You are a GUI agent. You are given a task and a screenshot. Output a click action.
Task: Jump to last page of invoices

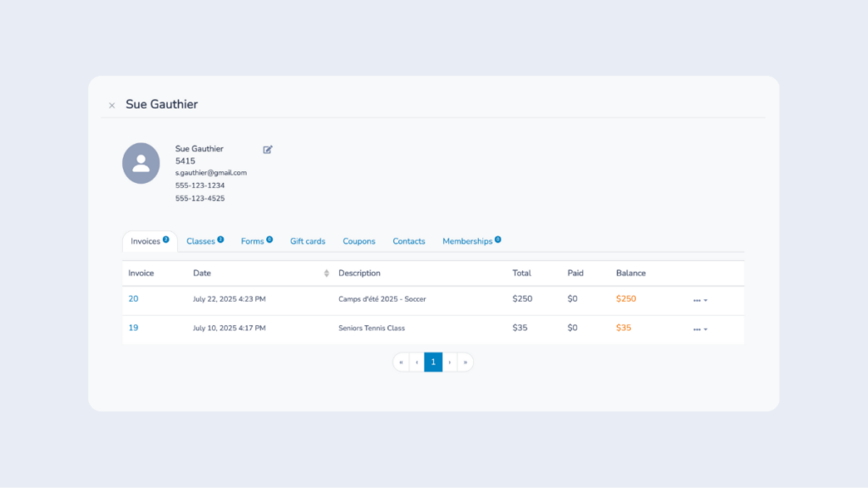click(465, 363)
